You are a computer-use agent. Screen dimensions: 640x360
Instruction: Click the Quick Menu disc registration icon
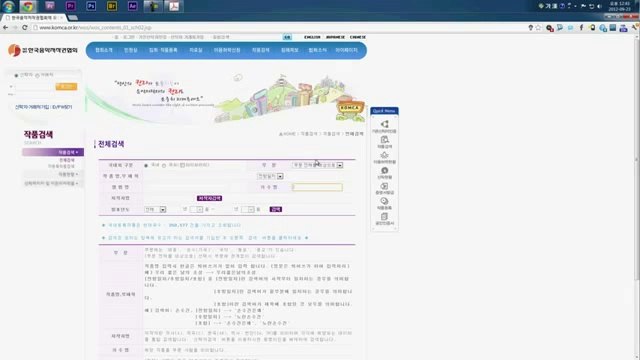click(x=384, y=201)
